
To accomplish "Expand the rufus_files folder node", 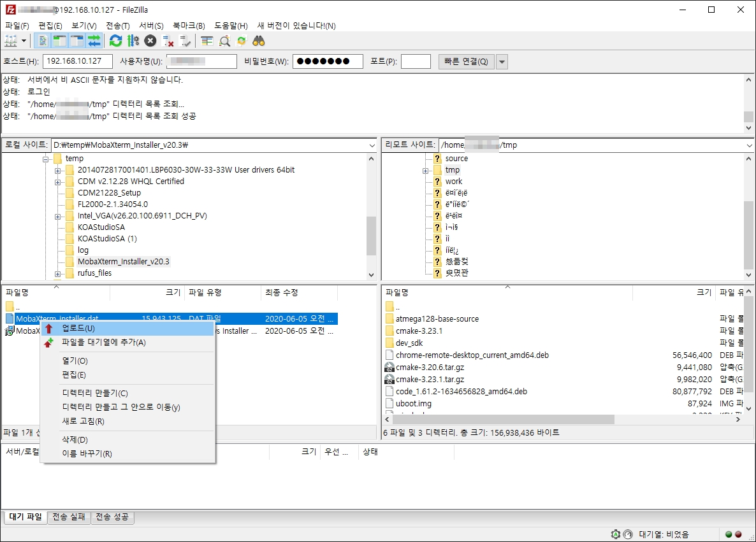I will point(57,274).
